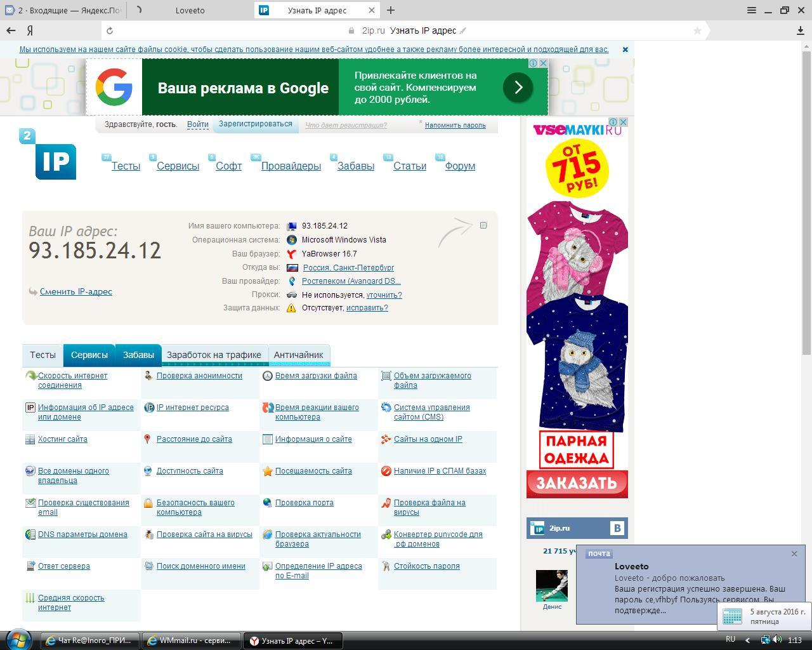Click the Зарегистрироваться button
The image size is (812, 650).
(x=256, y=124)
